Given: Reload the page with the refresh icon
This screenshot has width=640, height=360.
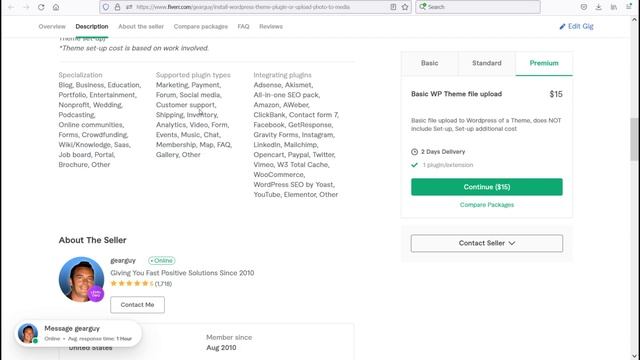Looking at the screenshot, I should click(41, 7).
